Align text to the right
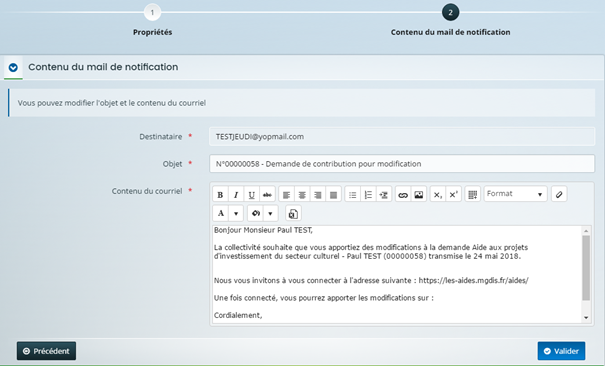605x366 pixels. point(318,194)
